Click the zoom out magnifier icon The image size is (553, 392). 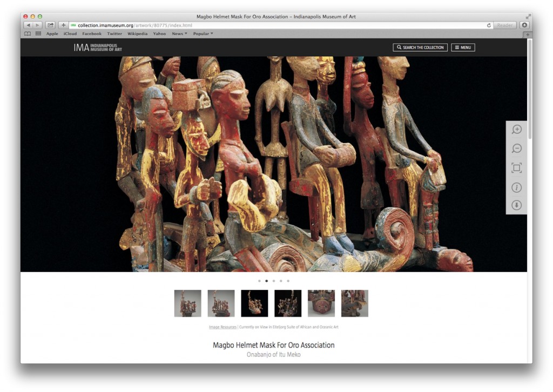click(x=517, y=148)
